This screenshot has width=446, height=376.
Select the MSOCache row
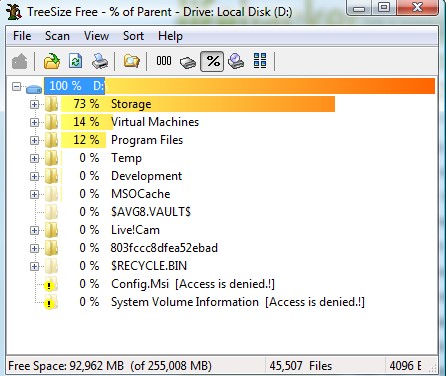click(116, 194)
